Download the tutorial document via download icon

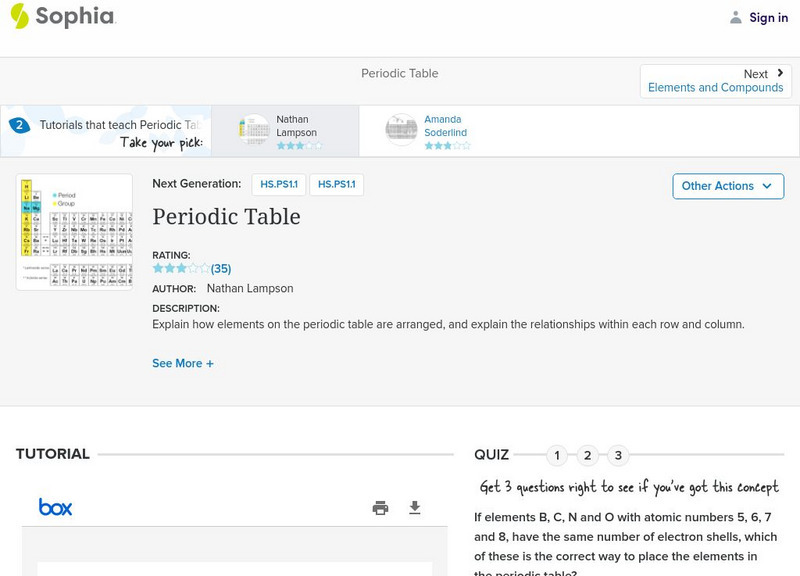point(415,508)
